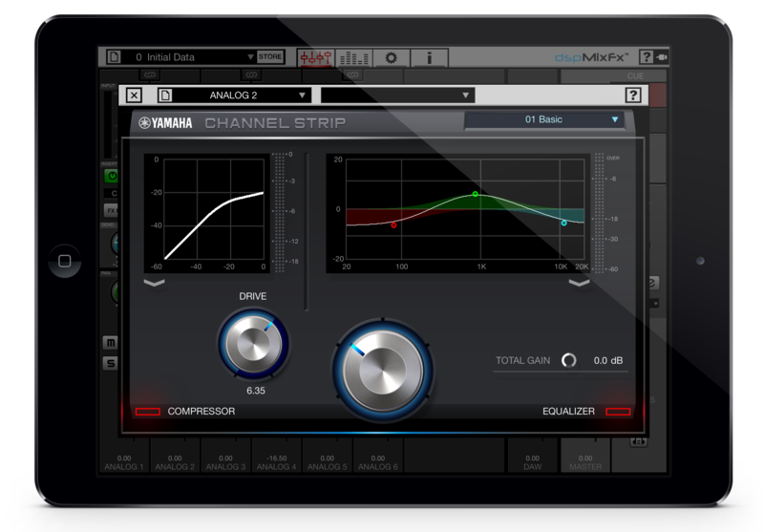Open the mixer faders view icon
This screenshot has height=532, width=764.
(x=316, y=57)
